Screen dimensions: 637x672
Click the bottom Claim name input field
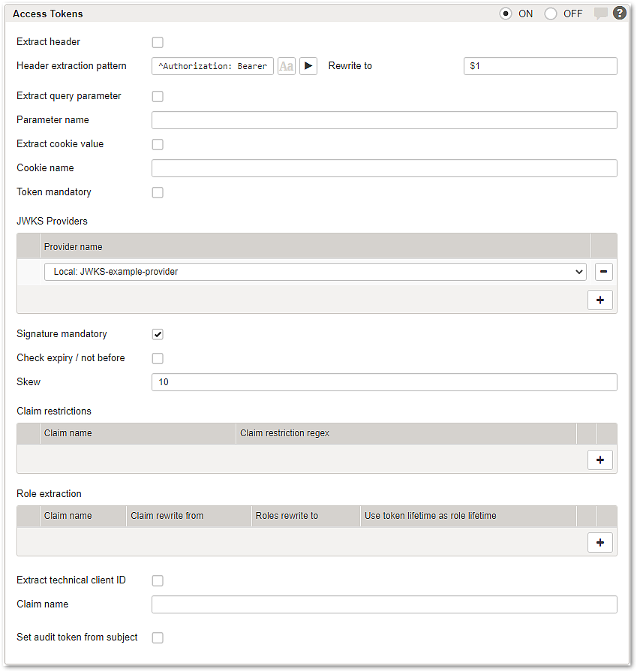coord(384,604)
